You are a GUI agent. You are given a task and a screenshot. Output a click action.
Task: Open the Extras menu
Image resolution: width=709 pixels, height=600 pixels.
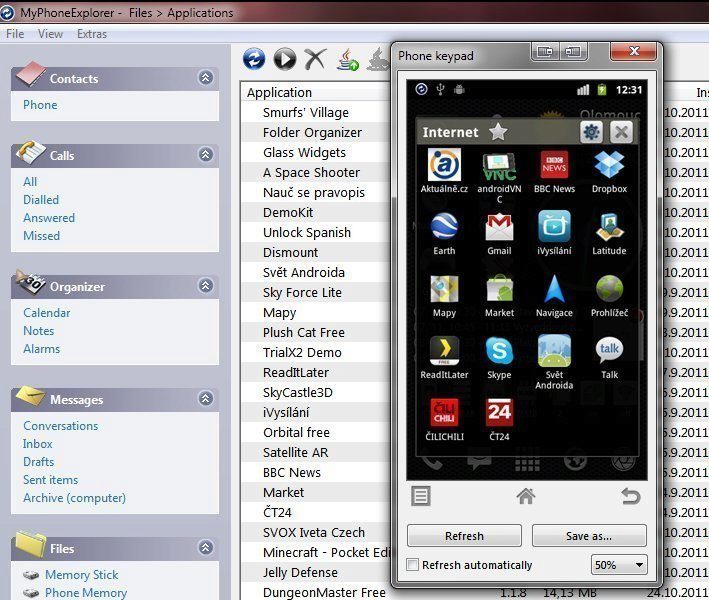click(92, 34)
